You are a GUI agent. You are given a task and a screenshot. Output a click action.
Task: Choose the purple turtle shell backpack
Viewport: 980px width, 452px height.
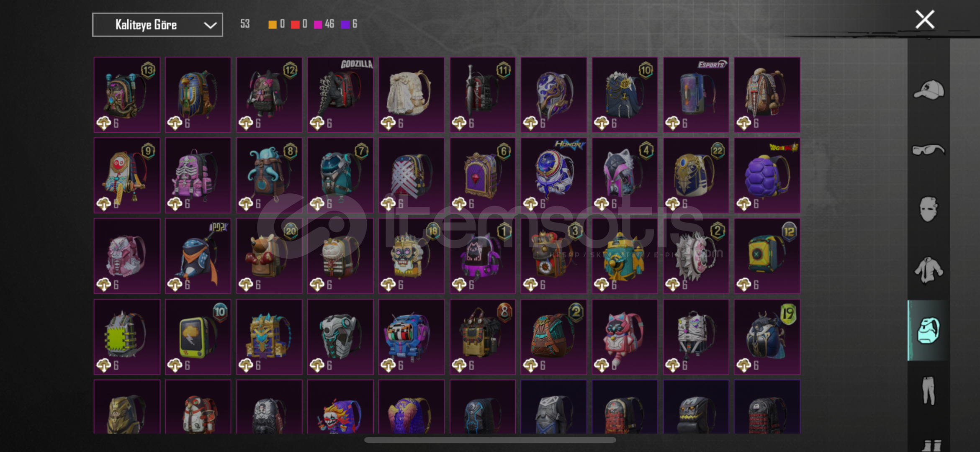click(x=767, y=175)
